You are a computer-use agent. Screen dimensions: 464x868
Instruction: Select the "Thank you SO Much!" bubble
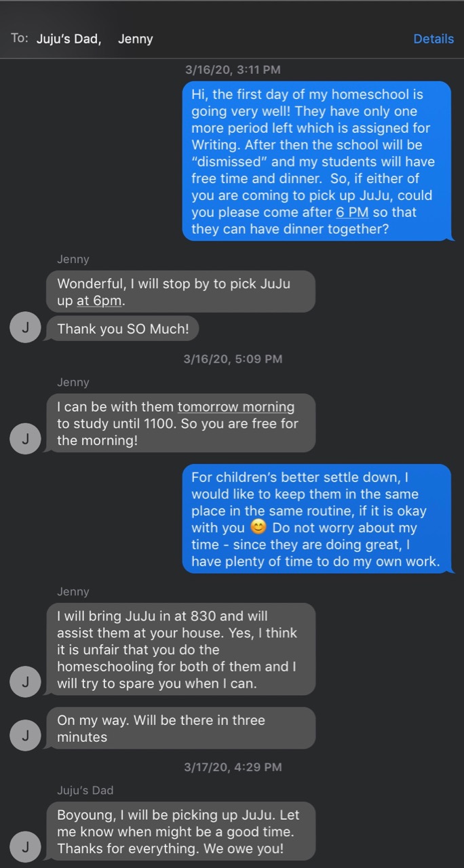[x=122, y=329]
